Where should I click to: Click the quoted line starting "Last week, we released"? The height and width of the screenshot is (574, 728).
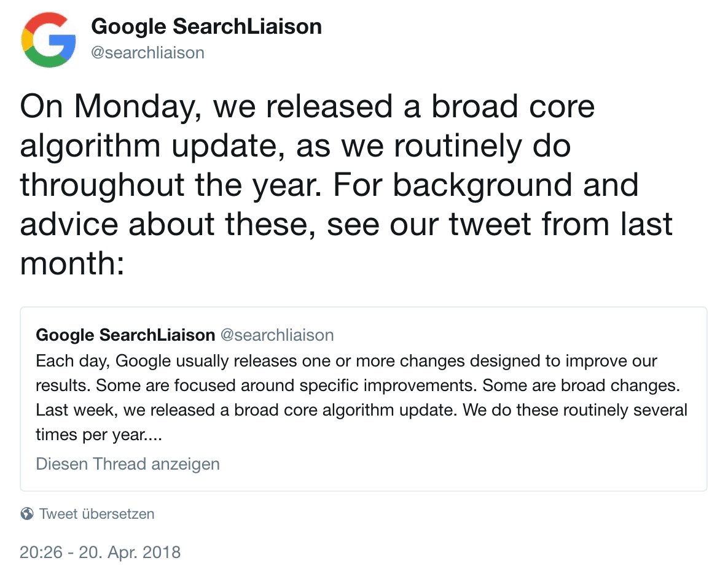coord(362,410)
